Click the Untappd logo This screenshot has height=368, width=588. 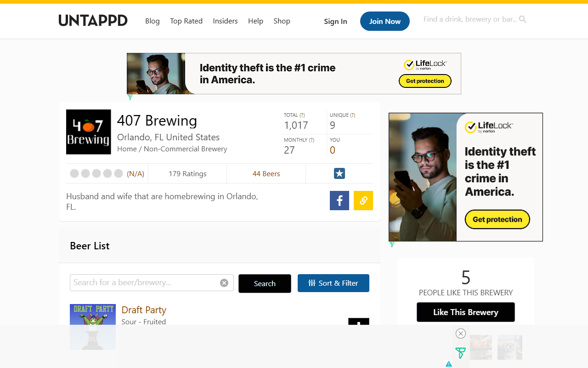tap(93, 21)
